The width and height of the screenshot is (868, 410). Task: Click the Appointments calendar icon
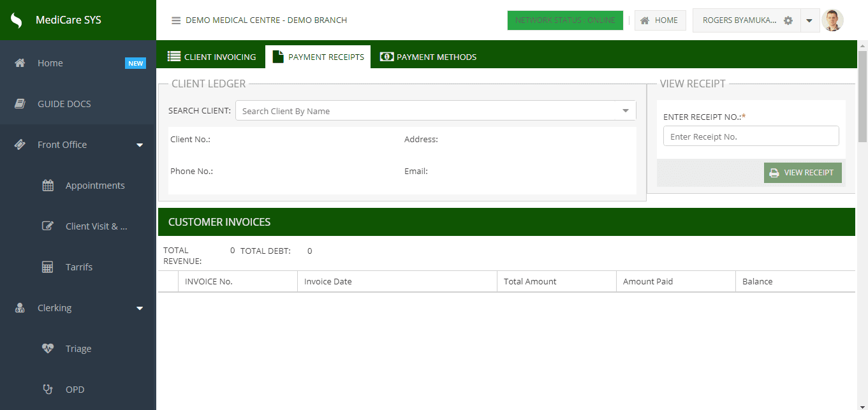(48, 186)
